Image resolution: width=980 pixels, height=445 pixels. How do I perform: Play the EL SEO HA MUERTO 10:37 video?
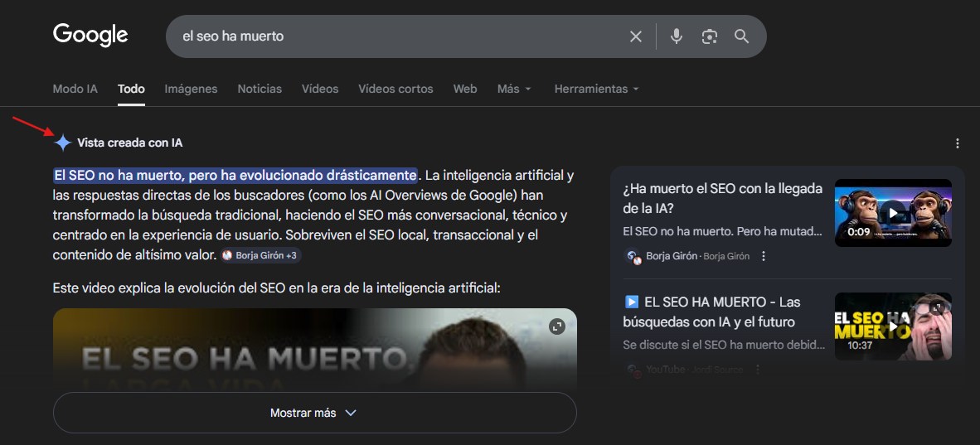pos(893,326)
